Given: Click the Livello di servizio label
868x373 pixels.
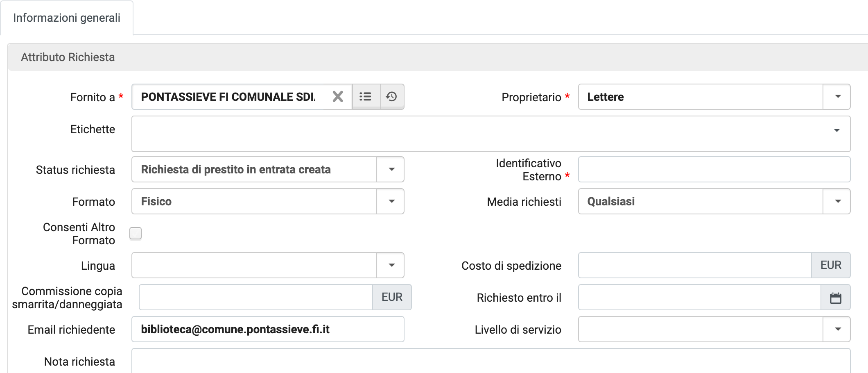Looking at the screenshot, I should [x=518, y=330].
